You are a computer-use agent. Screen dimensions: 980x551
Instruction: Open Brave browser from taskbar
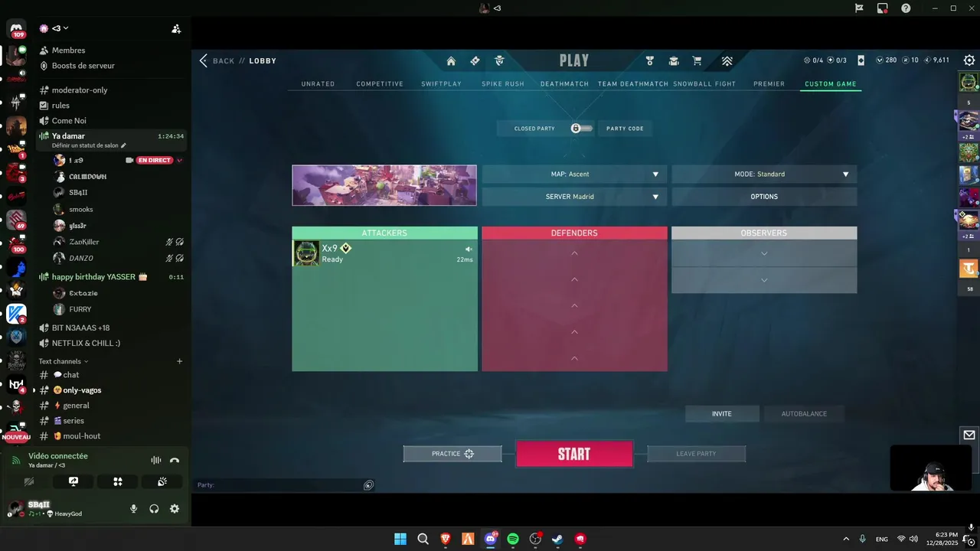(446, 539)
